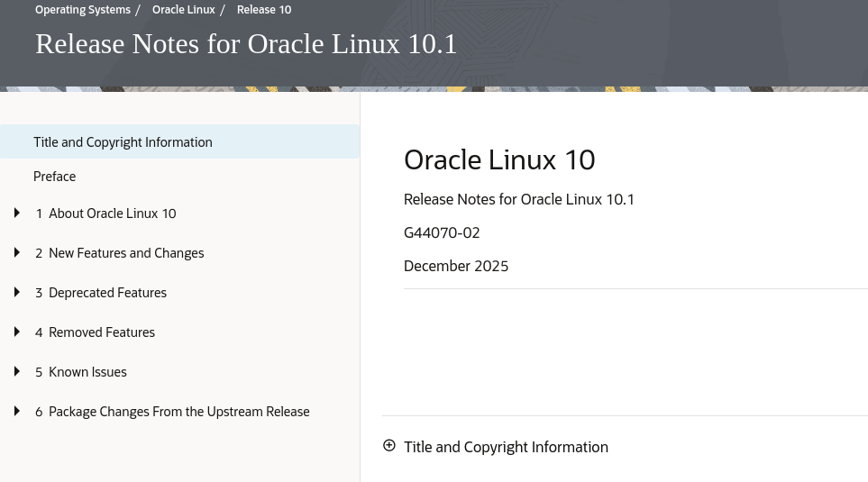Click the document number G44070-02
The height and width of the screenshot is (482, 868).
coord(442,233)
